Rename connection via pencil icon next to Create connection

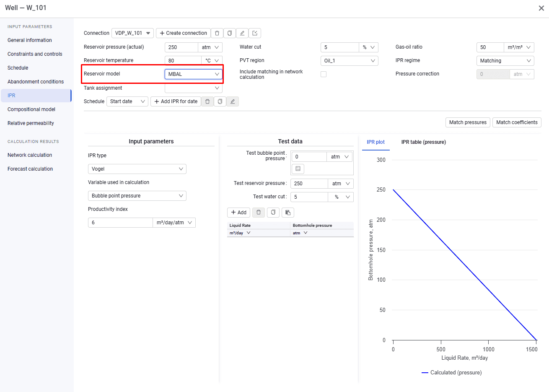click(242, 33)
